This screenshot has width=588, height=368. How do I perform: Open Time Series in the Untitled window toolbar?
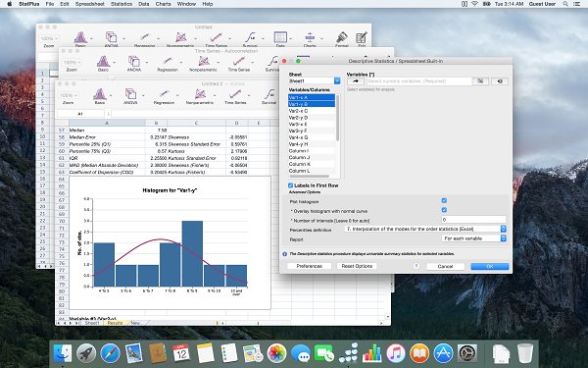click(x=216, y=37)
